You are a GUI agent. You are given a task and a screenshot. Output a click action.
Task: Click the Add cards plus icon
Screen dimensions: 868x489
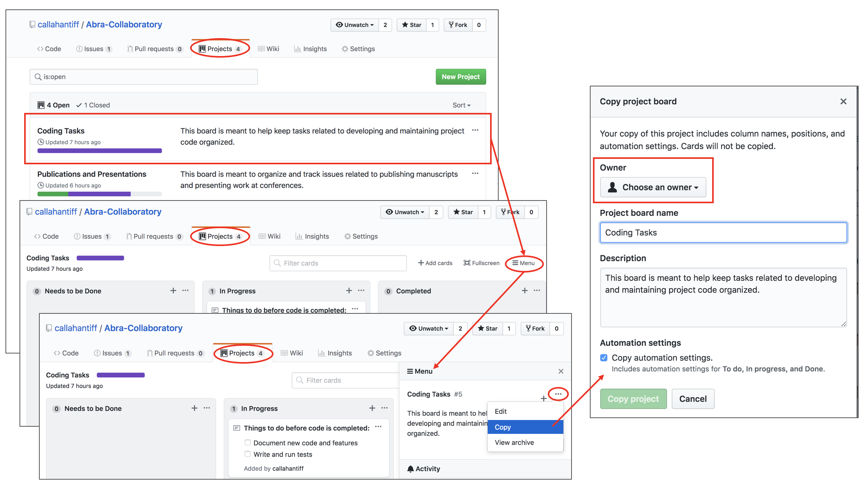[x=421, y=263]
